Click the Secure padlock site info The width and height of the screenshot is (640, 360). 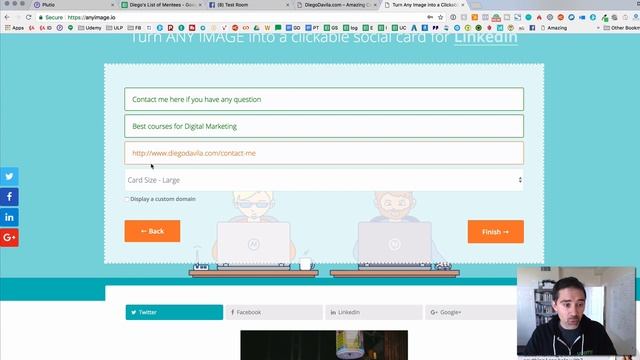(x=51, y=18)
